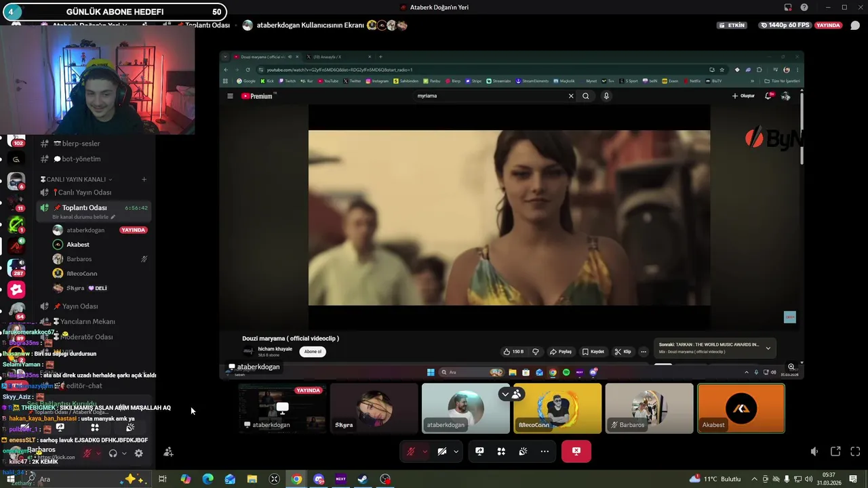Open Windows Start menu
Image resolution: width=868 pixels, height=488 pixels.
click(10, 479)
